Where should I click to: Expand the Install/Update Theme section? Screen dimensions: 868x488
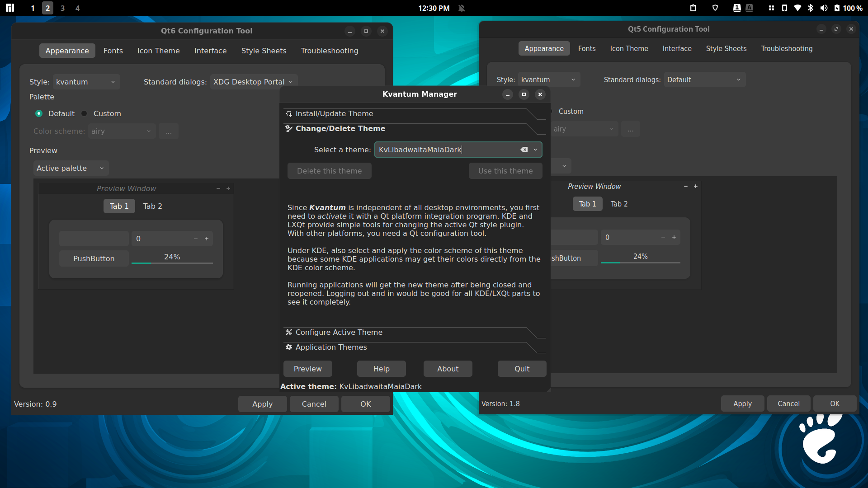tap(415, 114)
